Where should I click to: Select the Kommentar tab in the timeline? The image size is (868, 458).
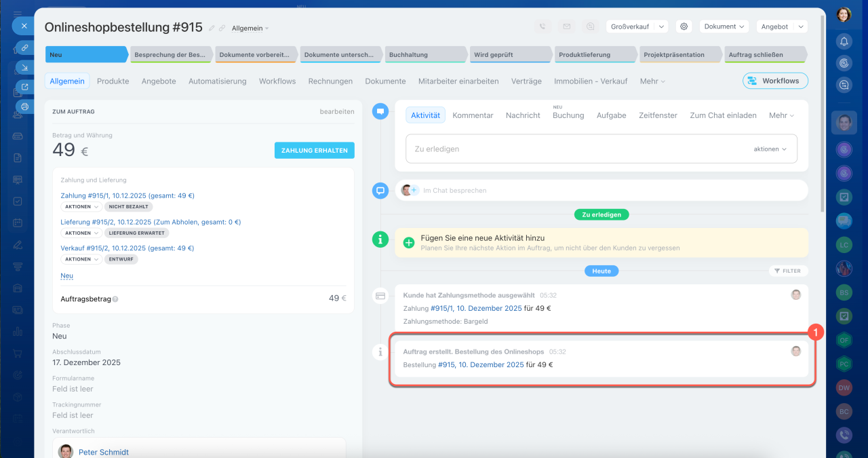(473, 115)
